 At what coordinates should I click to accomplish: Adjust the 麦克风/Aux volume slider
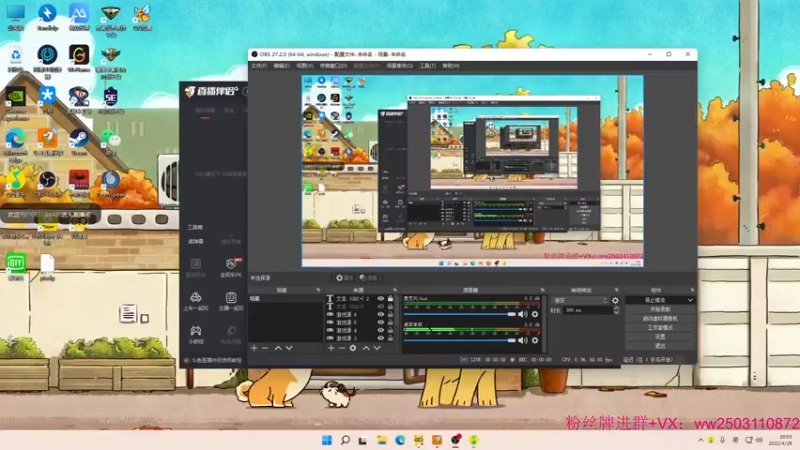coord(460,314)
